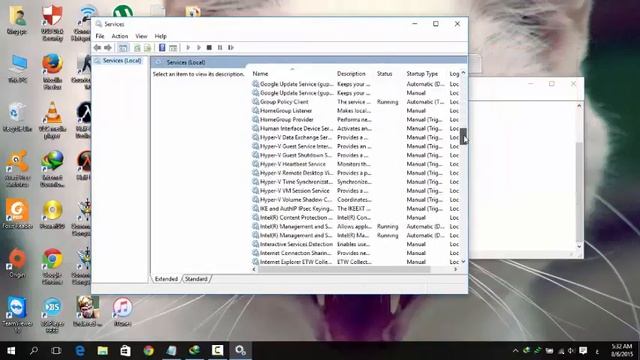Open the Action Center notification tray icon

(x=583, y=351)
